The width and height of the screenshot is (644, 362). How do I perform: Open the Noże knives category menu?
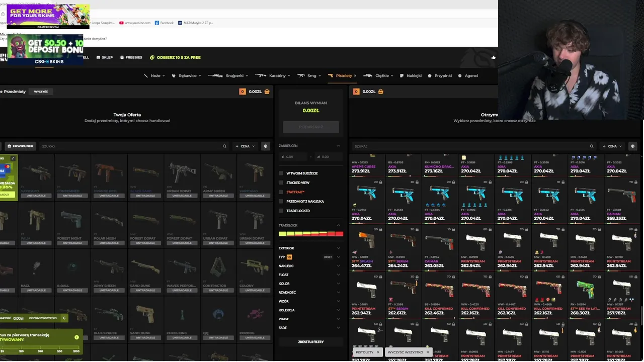(154, 76)
